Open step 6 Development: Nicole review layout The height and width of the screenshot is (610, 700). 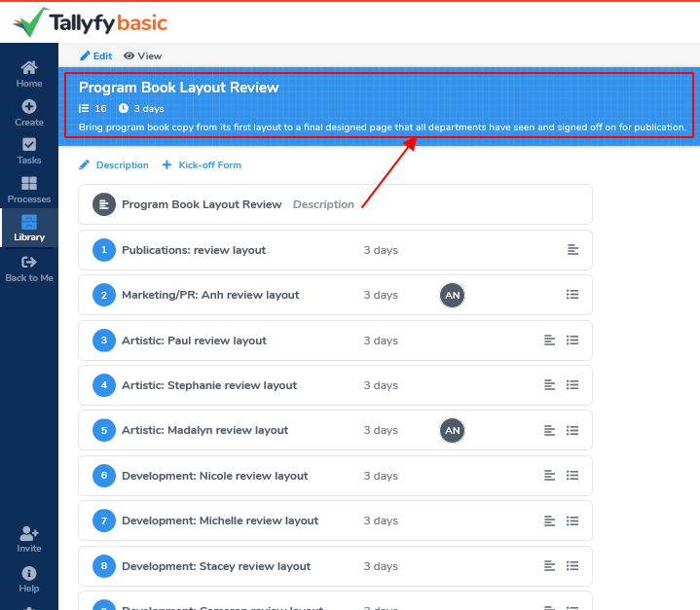[x=335, y=476]
